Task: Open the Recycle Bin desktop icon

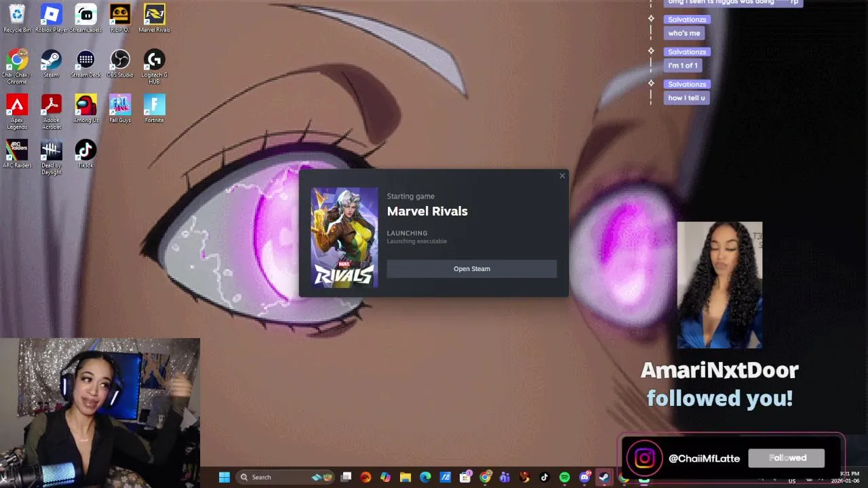Action: (x=17, y=18)
